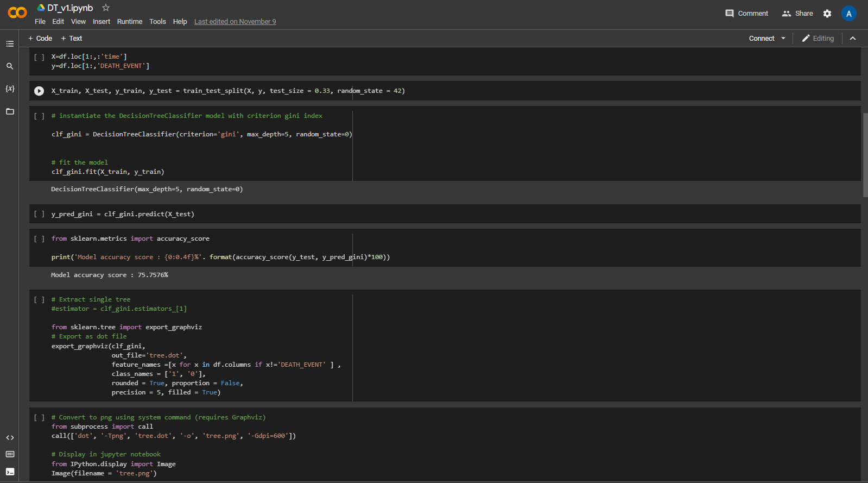
Task: Run the train_test_split cell
Action: tap(39, 91)
